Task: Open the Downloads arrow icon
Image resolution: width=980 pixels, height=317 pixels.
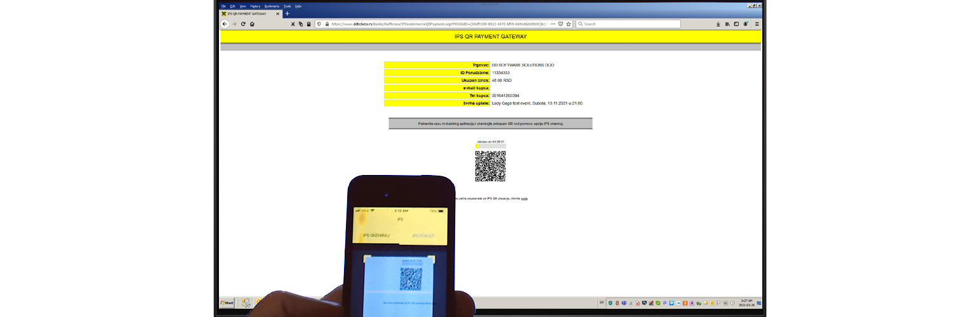Action: 718,24
